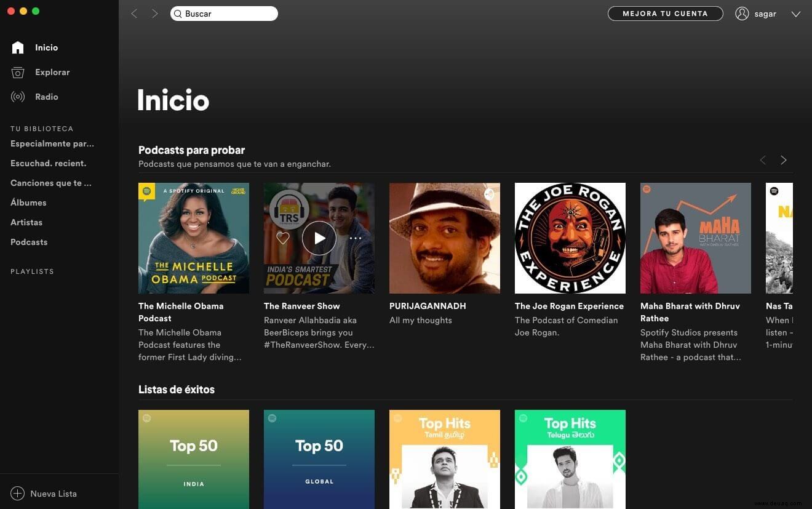Image resolution: width=812 pixels, height=509 pixels.
Task: Click the magnifier icon in search box
Action: [x=178, y=14]
